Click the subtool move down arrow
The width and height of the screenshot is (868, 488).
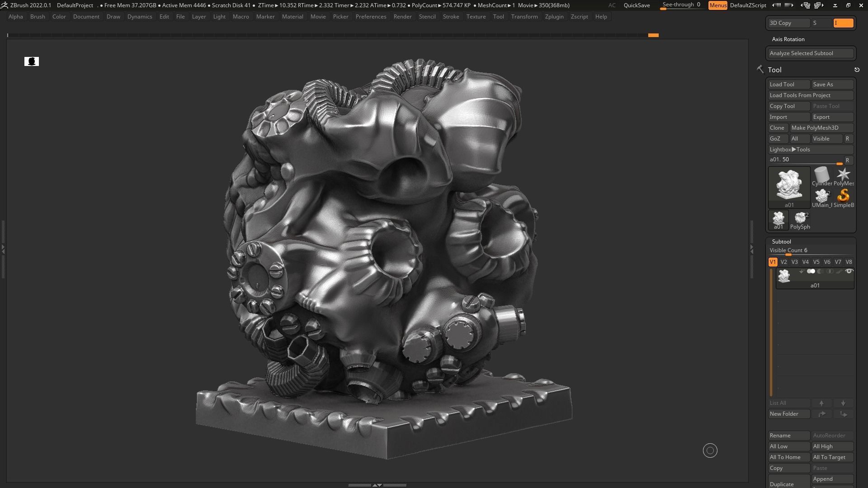tap(843, 403)
